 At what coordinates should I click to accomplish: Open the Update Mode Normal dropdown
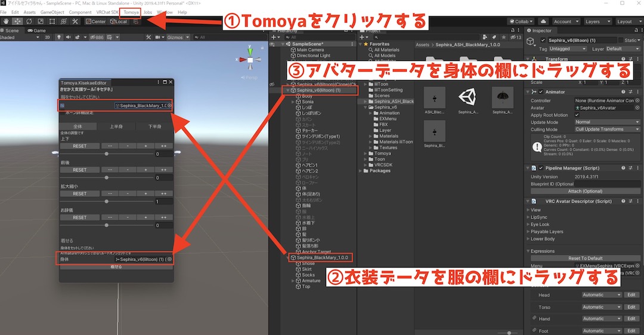(x=607, y=122)
